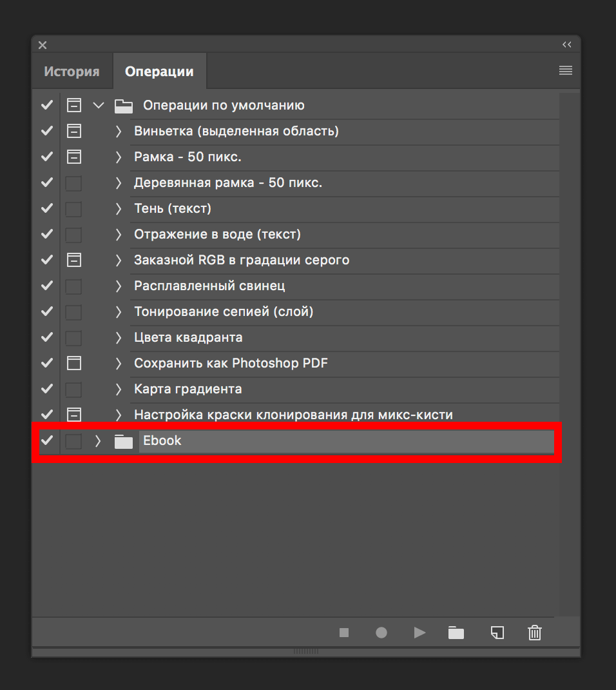The width and height of the screenshot is (616, 690).
Task: Collapse panel with double-arrow icon
Action: point(566,44)
